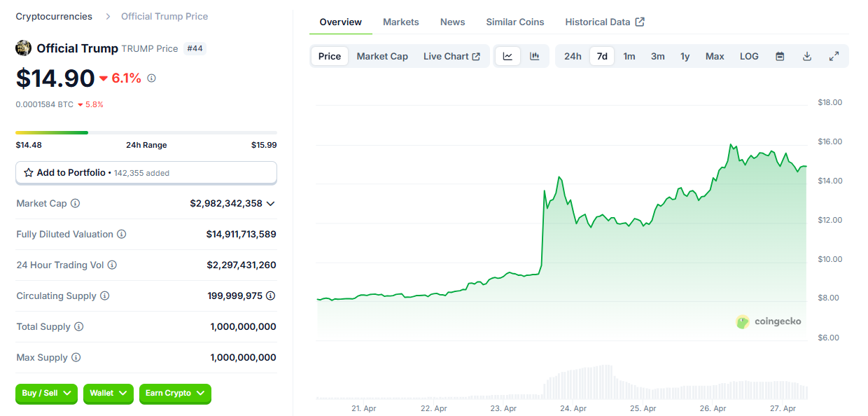The width and height of the screenshot is (868, 416).
Task: Click the $2,297,431,260 trading volume value
Action: 241,265
